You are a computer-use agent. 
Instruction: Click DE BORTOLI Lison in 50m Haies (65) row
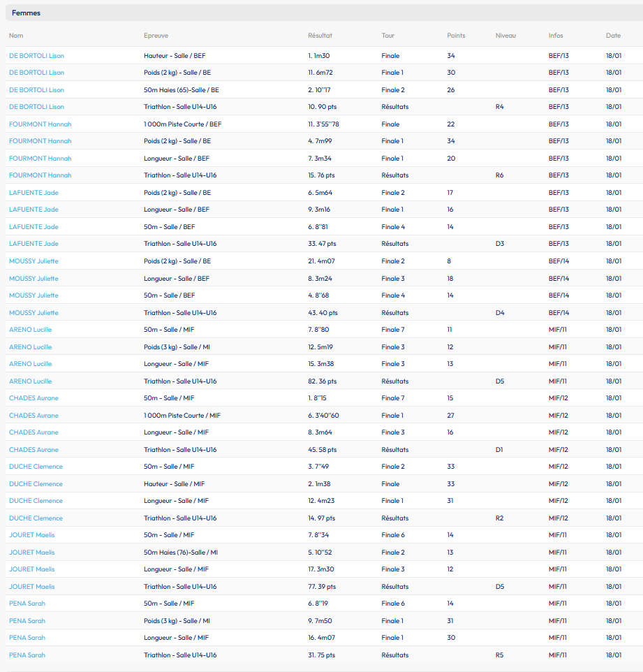pos(36,90)
